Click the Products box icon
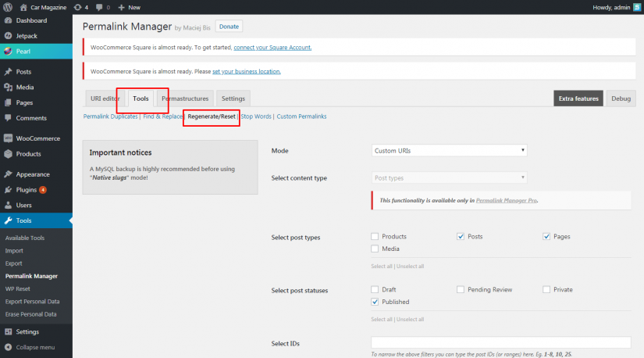644x358 pixels. click(9, 154)
